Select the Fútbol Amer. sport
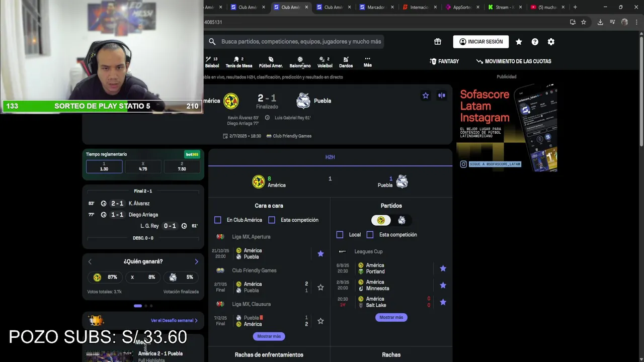This screenshot has width=644, height=362. click(271, 62)
